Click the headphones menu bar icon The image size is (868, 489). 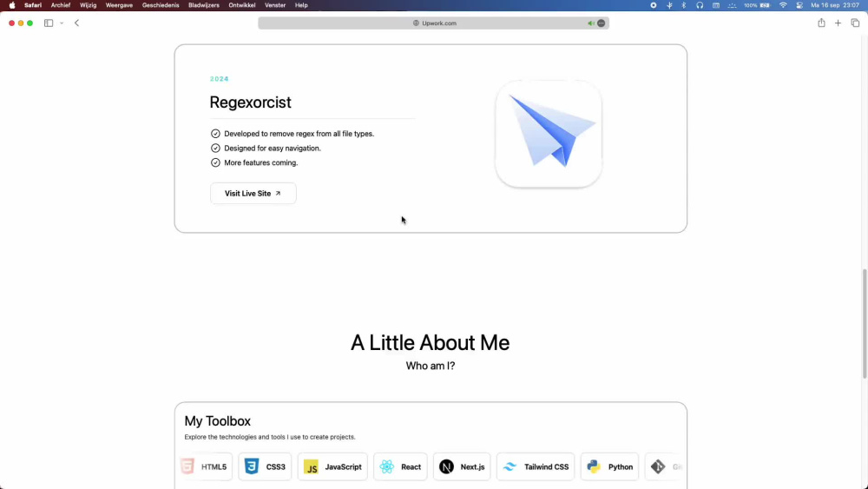coord(700,5)
